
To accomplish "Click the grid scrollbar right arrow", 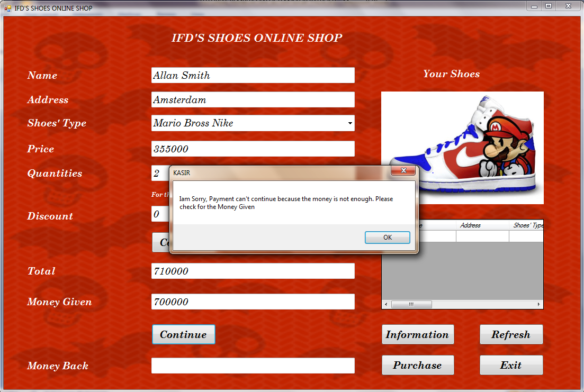I will coord(538,305).
